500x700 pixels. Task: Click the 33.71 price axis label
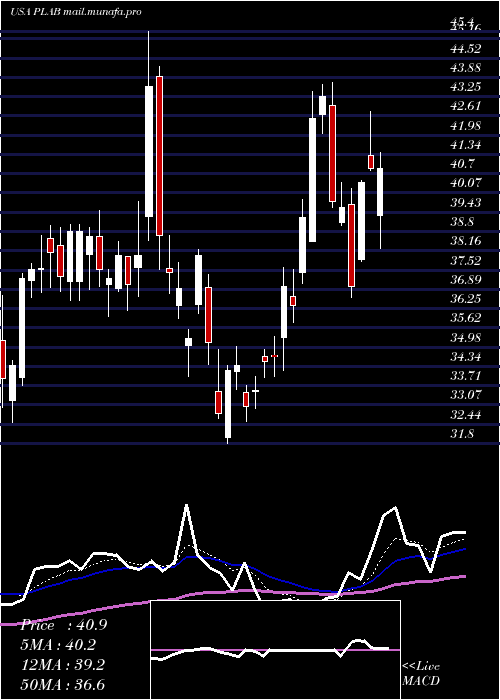[466, 376]
